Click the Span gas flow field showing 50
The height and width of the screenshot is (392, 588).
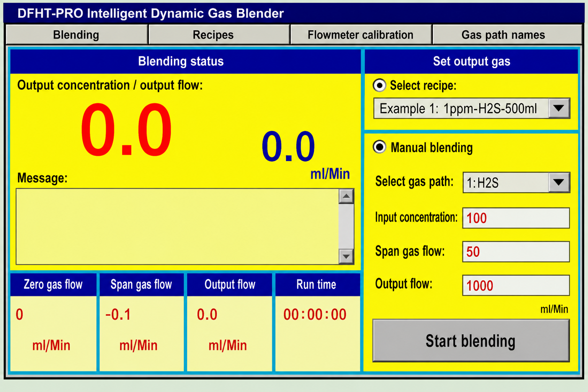coord(516,252)
